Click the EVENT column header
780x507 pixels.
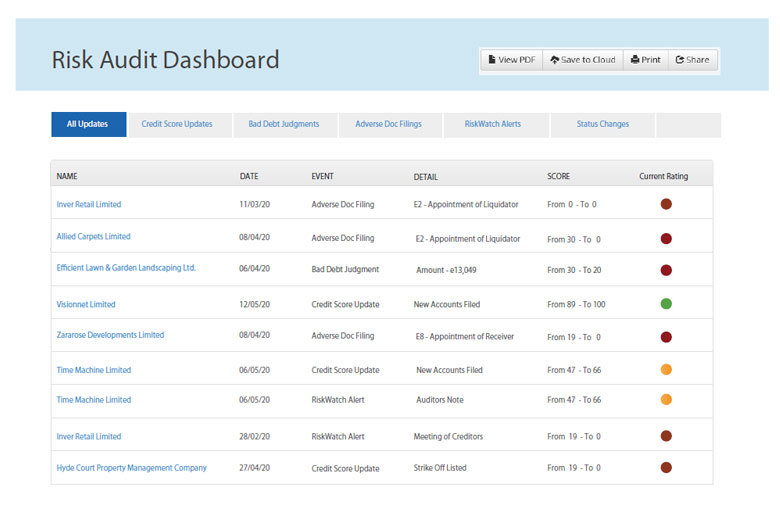click(322, 176)
